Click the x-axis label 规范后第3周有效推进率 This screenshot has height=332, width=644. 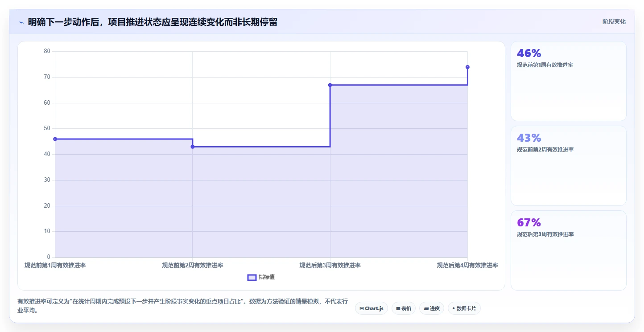coord(330,265)
